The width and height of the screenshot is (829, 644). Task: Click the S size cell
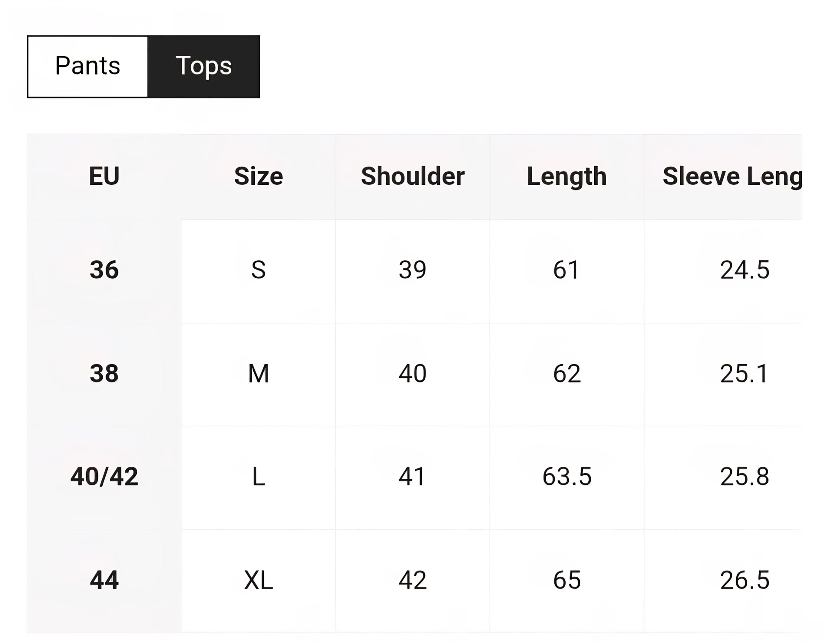coord(259,270)
